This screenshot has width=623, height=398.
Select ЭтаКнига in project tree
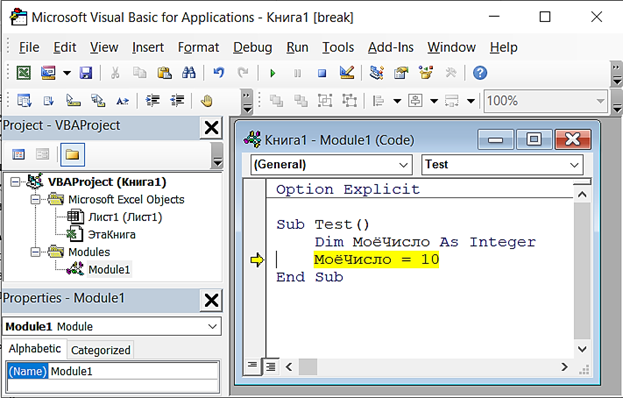112,235
